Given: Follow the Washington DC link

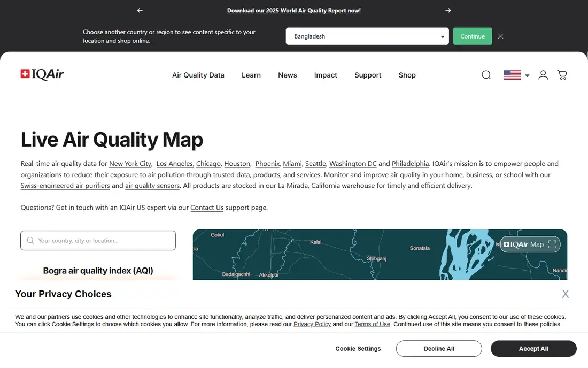Looking at the screenshot, I should point(353,164).
